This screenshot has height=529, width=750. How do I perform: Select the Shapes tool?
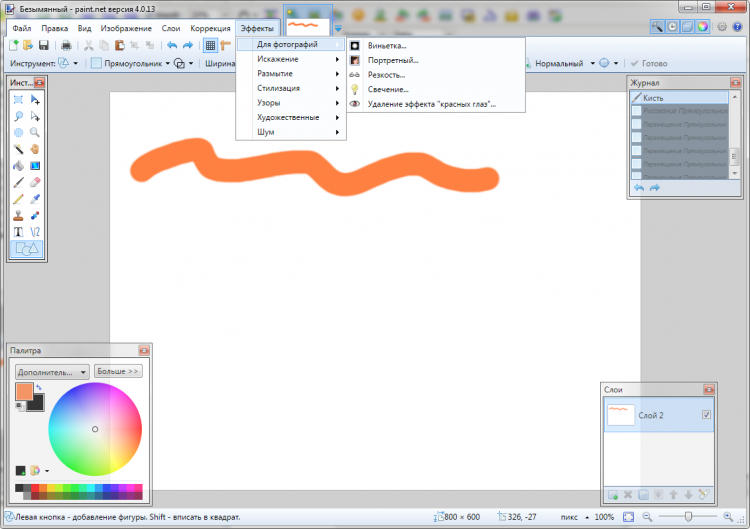point(27,249)
